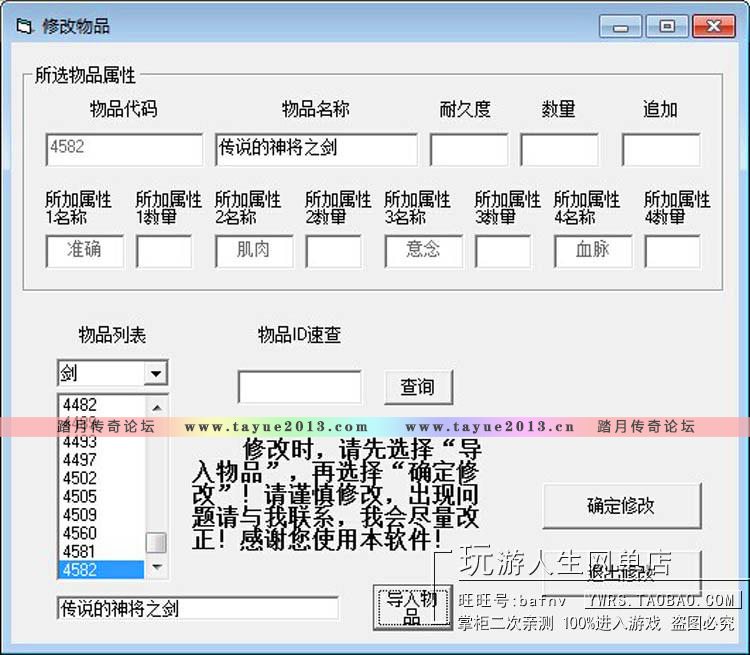This screenshot has height=655, width=750.
Task: Maximize the 修改物品 window
Action: 667,26
